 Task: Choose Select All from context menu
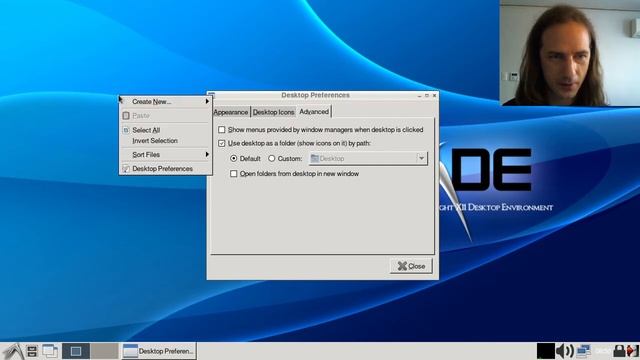click(165, 130)
